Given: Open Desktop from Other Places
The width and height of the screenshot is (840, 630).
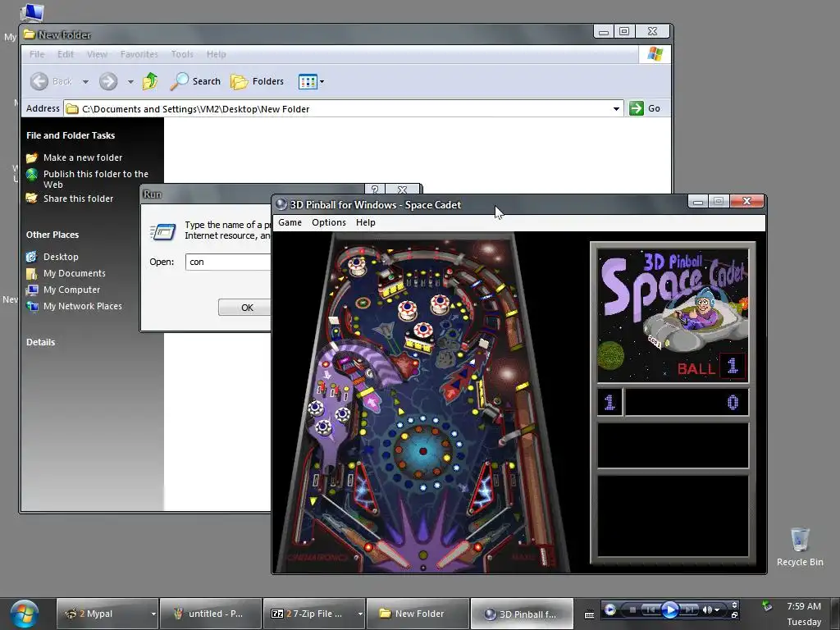Looking at the screenshot, I should tap(61, 257).
